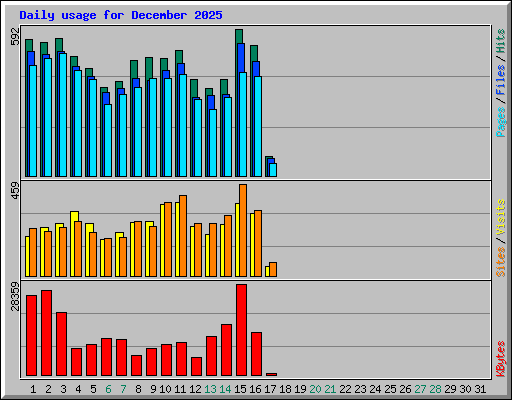
Task: Click the 592 hits axis value
Action: click(x=15, y=36)
